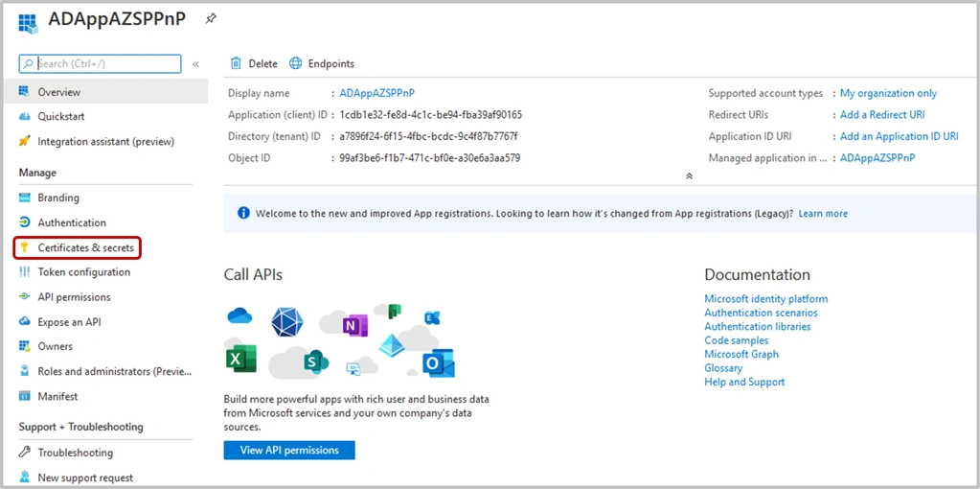Open the Owners page

pyautogui.click(x=55, y=346)
